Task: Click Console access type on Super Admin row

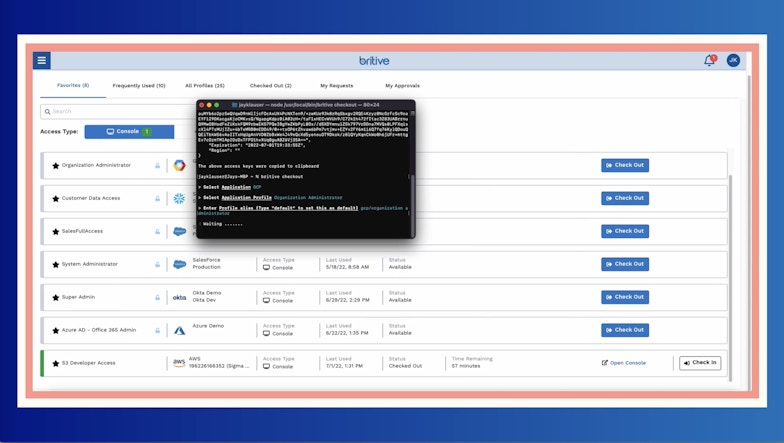Action: tap(278, 300)
